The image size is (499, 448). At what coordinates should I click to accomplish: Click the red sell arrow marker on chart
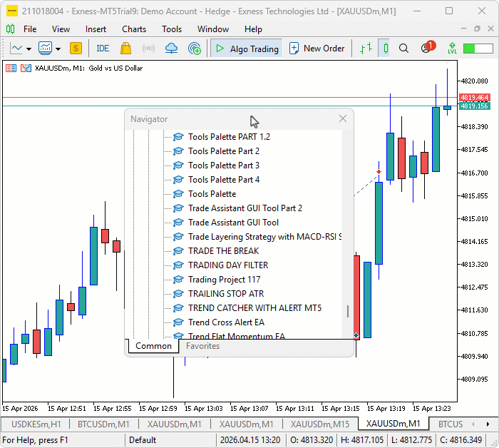coord(379,172)
